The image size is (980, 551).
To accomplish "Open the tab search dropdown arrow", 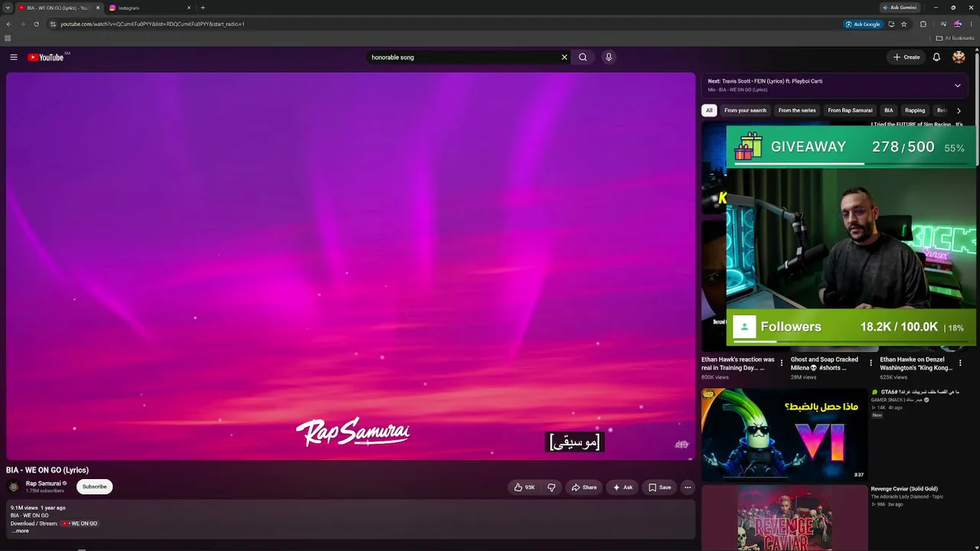I will coord(8,8).
